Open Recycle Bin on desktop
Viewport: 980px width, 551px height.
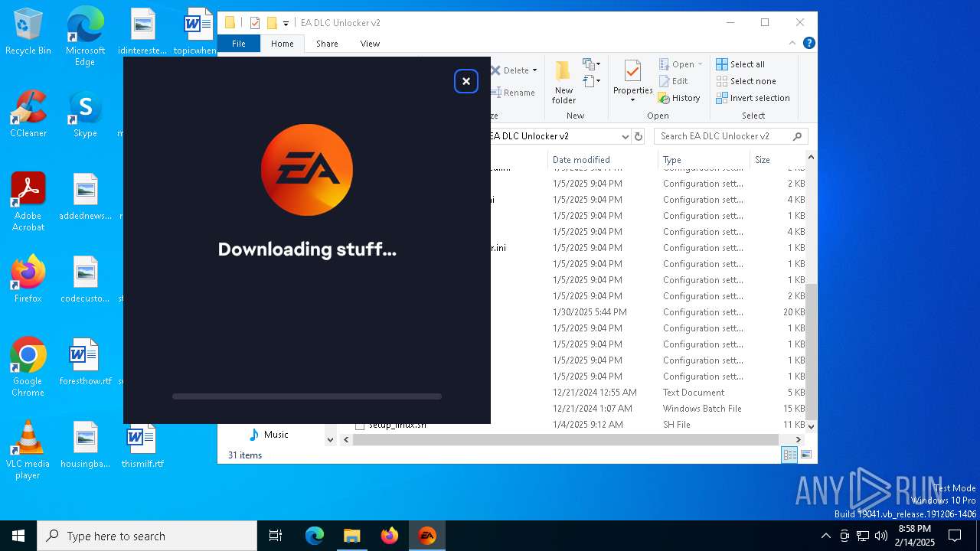[28, 32]
